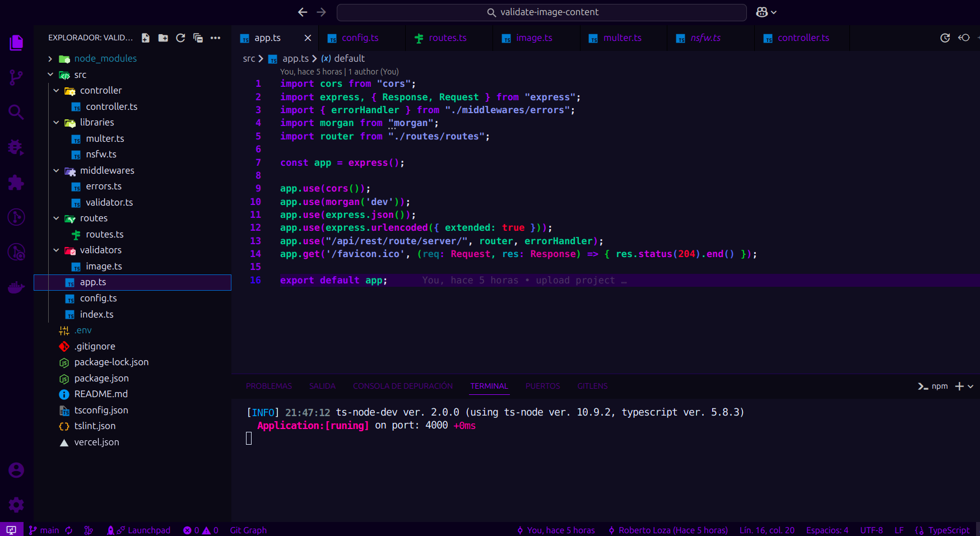The width and height of the screenshot is (980, 536).
Task: Click the src breadcrumb segment
Action: click(x=249, y=58)
